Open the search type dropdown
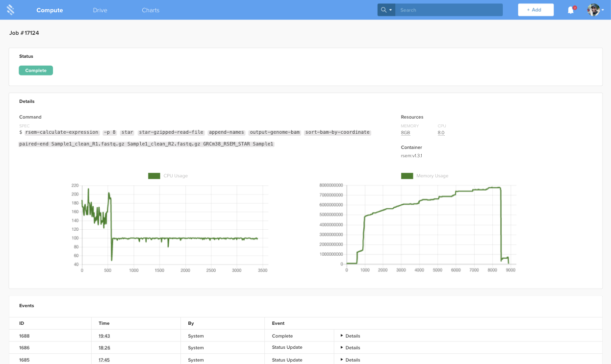611x364 pixels. pos(386,10)
